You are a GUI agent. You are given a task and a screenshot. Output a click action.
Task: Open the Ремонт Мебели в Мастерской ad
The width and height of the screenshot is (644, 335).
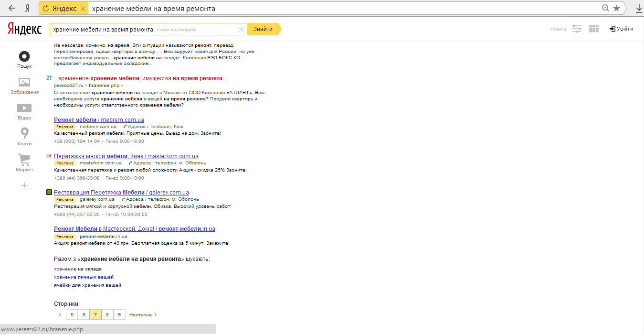click(x=135, y=229)
